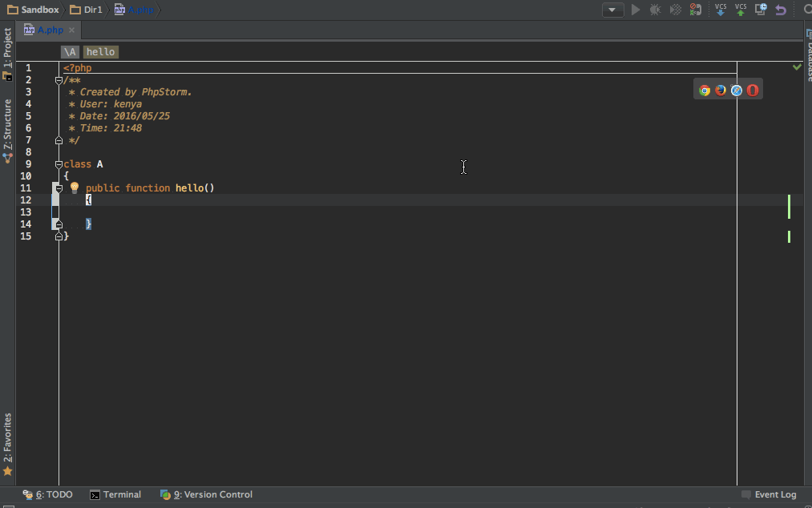Screen dimensions: 812x508
Task: Click the Terminal icon in bottom bar
Action: [95, 495]
